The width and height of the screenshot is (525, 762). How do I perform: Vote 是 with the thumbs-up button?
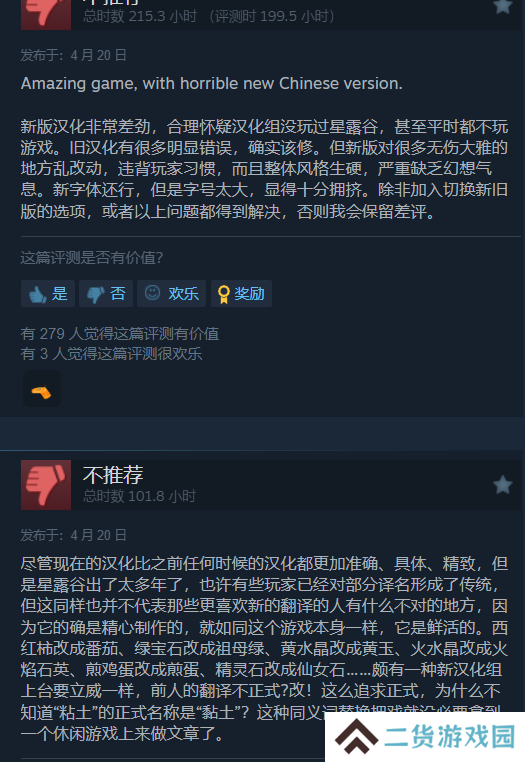(48, 294)
